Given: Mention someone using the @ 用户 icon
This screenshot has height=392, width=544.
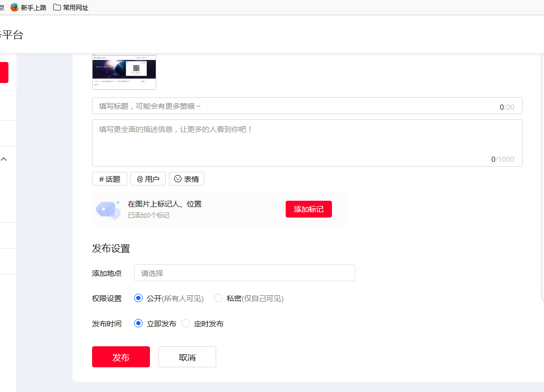Looking at the screenshot, I should 148,179.
